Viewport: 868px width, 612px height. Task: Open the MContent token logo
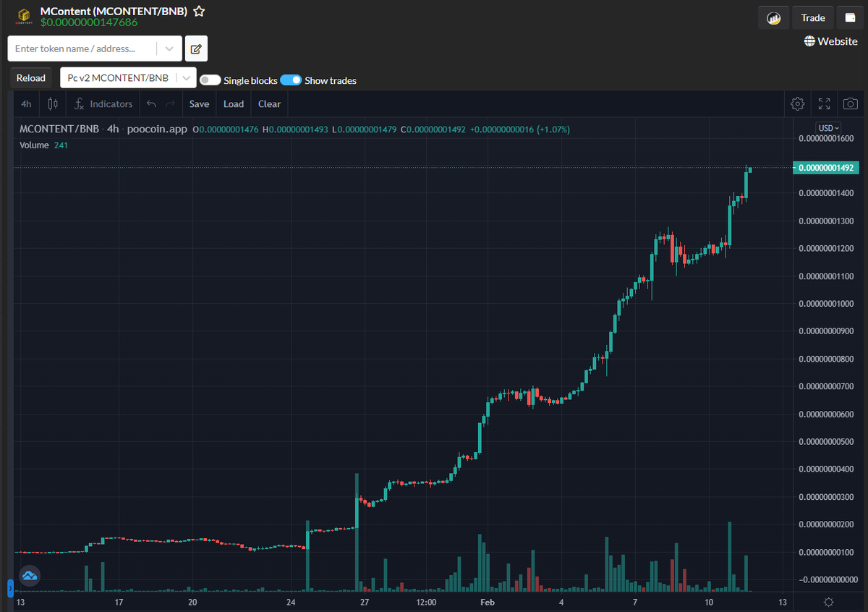click(24, 17)
